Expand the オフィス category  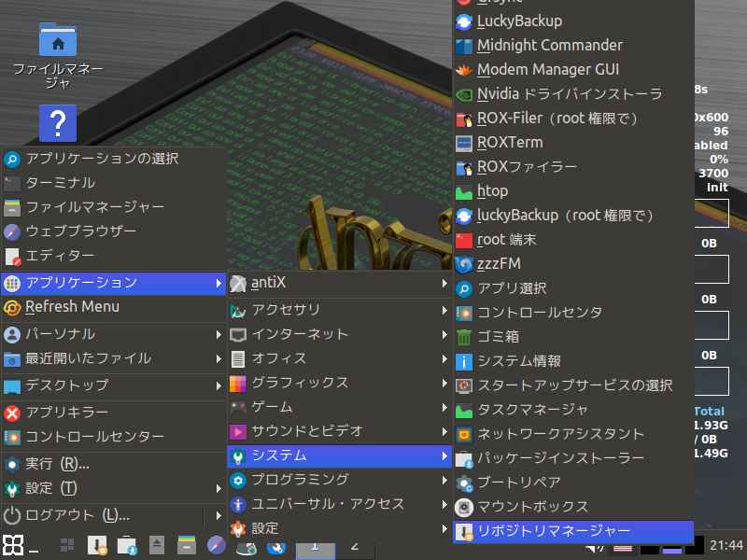[x=340, y=358]
